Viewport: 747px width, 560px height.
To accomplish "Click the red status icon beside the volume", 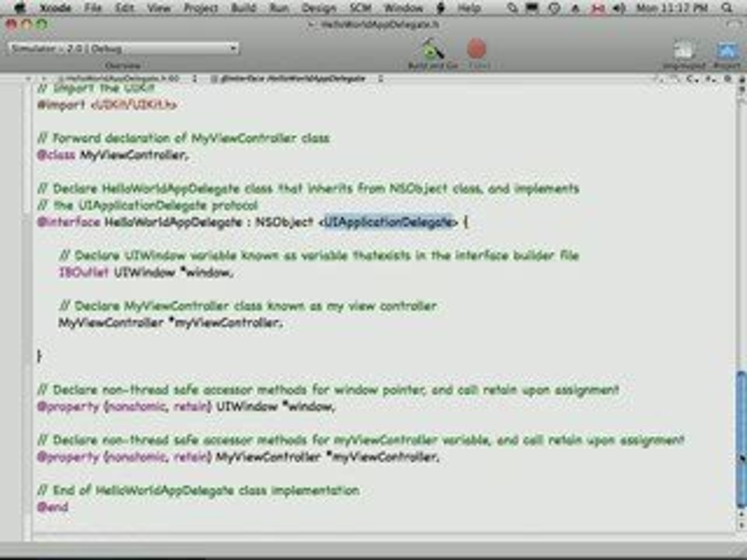I will (598, 8).
